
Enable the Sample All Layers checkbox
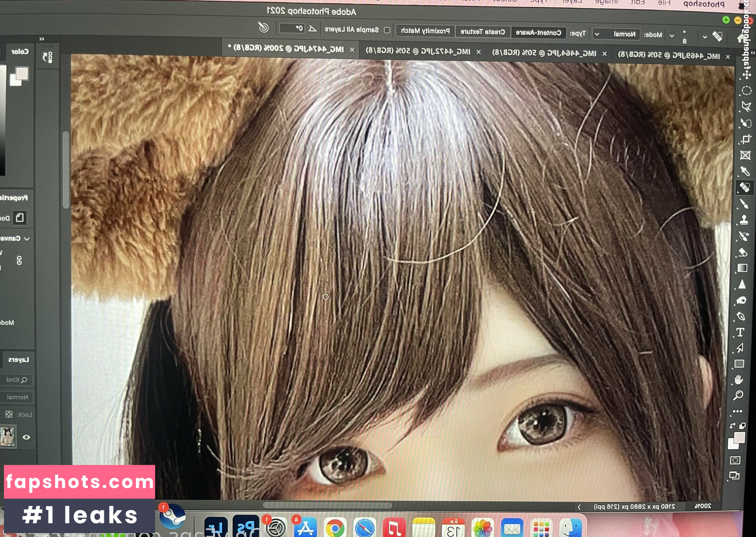pos(387,30)
